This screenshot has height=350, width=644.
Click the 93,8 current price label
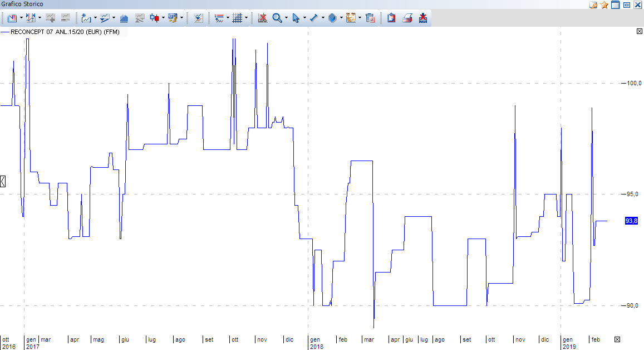631,221
